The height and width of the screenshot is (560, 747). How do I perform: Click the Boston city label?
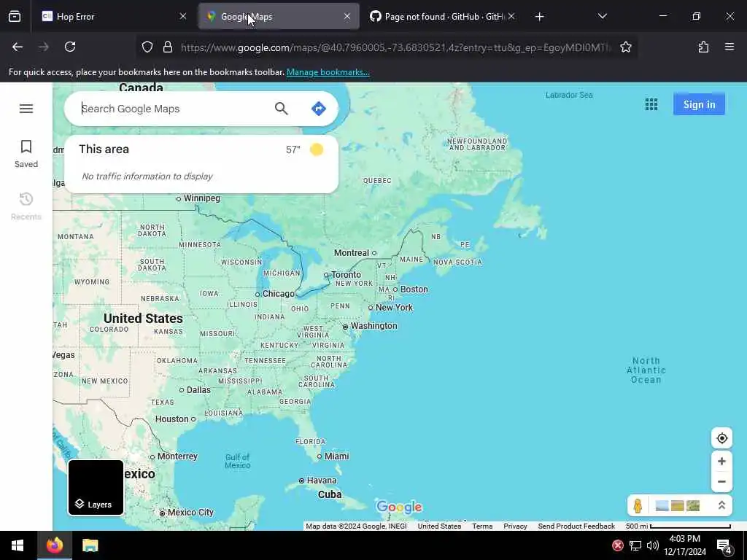[414, 289]
